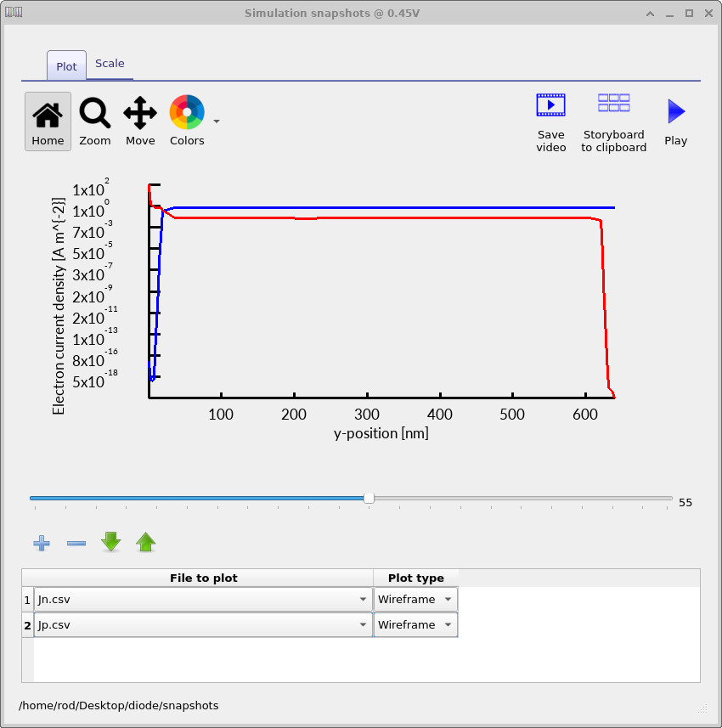The image size is (722, 728).
Task: Select the Plot tab
Action: pyautogui.click(x=66, y=66)
